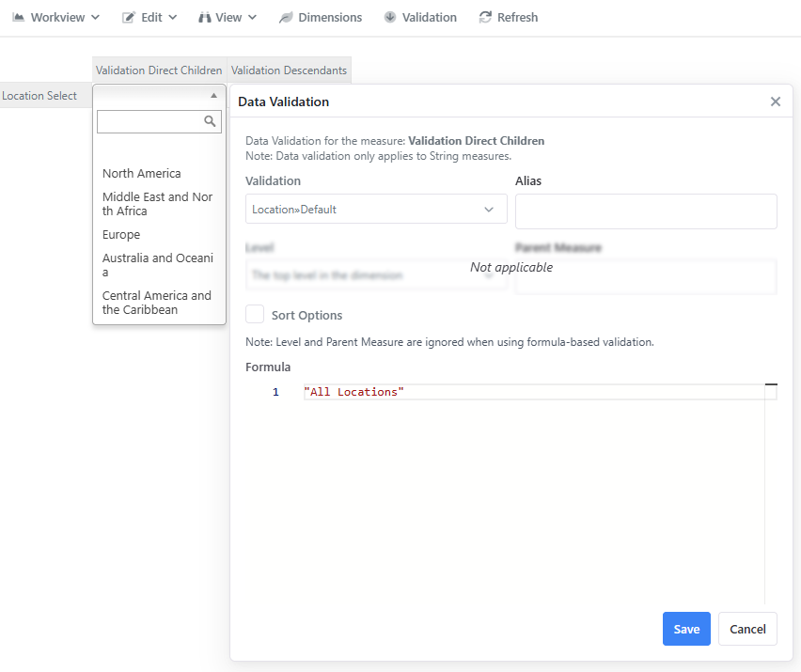Open the View menu
The height and width of the screenshot is (672, 801).
tap(228, 17)
